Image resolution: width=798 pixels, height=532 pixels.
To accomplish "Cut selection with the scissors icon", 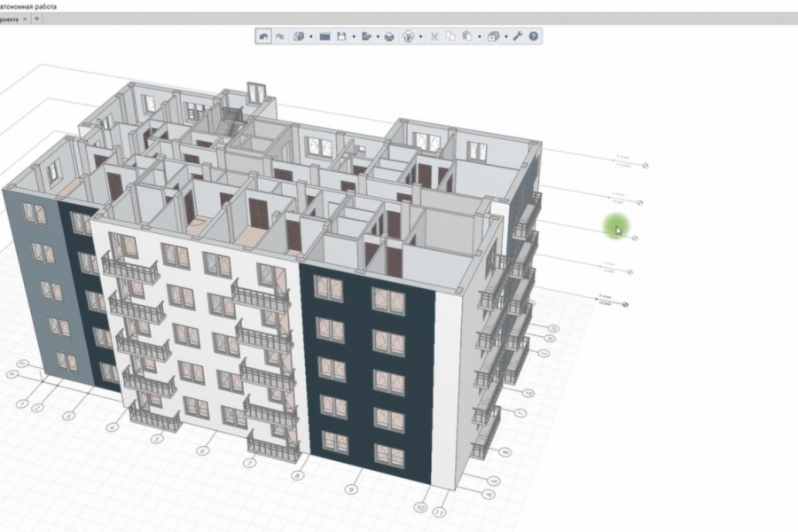I will 434,36.
